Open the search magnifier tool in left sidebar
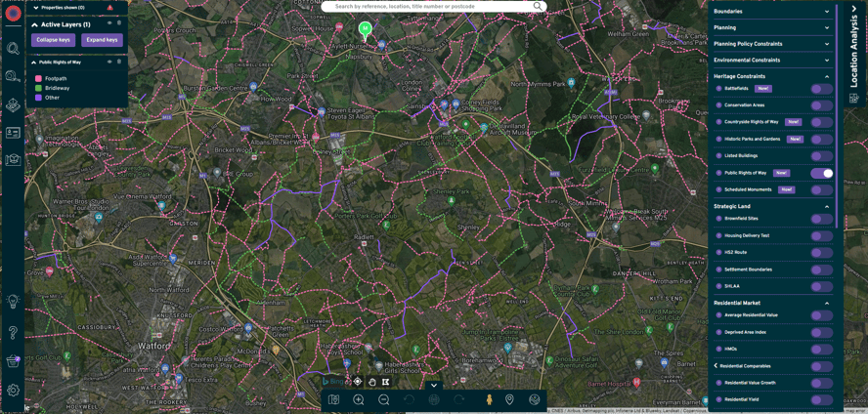 tap(13, 48)
